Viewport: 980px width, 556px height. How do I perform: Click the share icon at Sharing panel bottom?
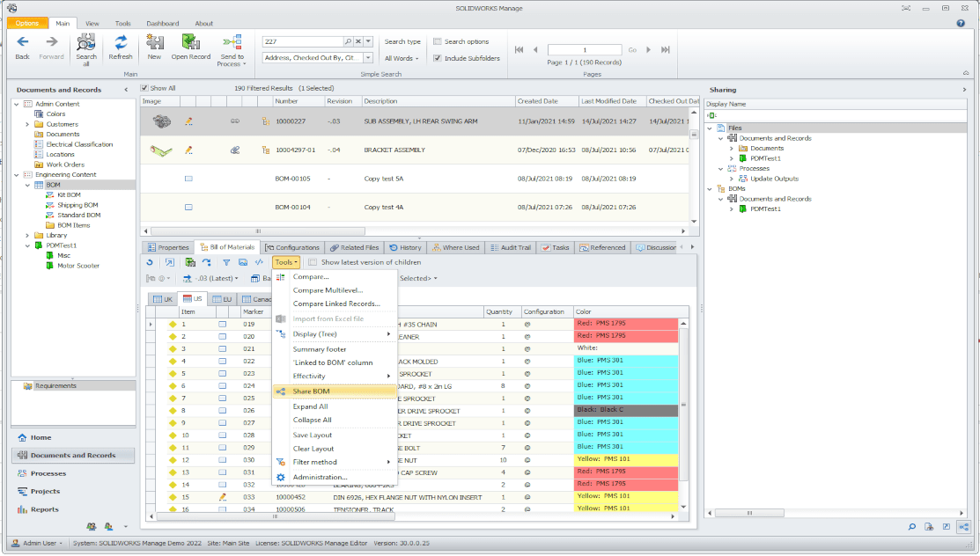[964, 527]
